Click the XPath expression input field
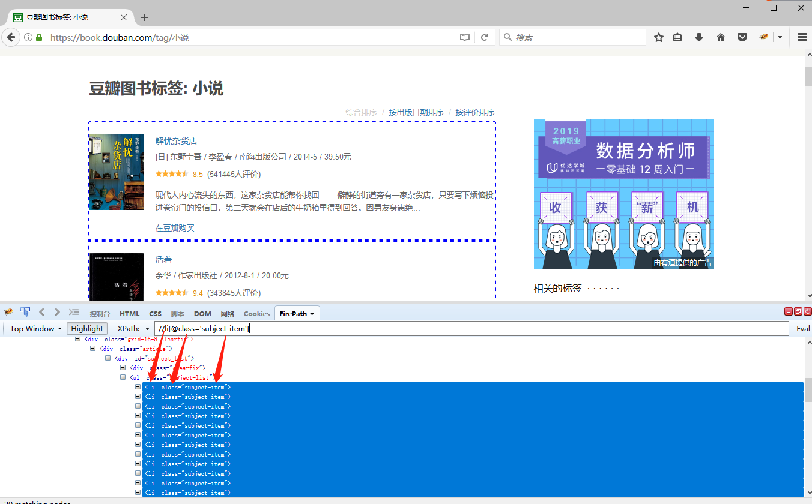The width and height of the screenshot is (812, 504). (471, 329)
